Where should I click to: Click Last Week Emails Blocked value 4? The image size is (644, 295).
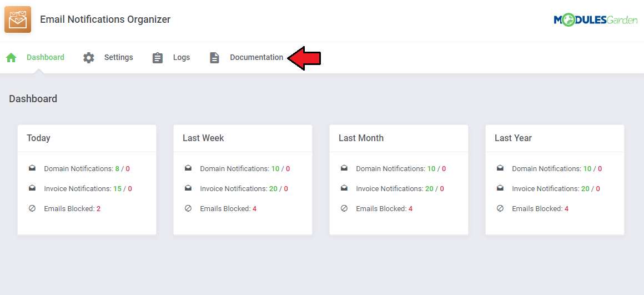point(255,209)
